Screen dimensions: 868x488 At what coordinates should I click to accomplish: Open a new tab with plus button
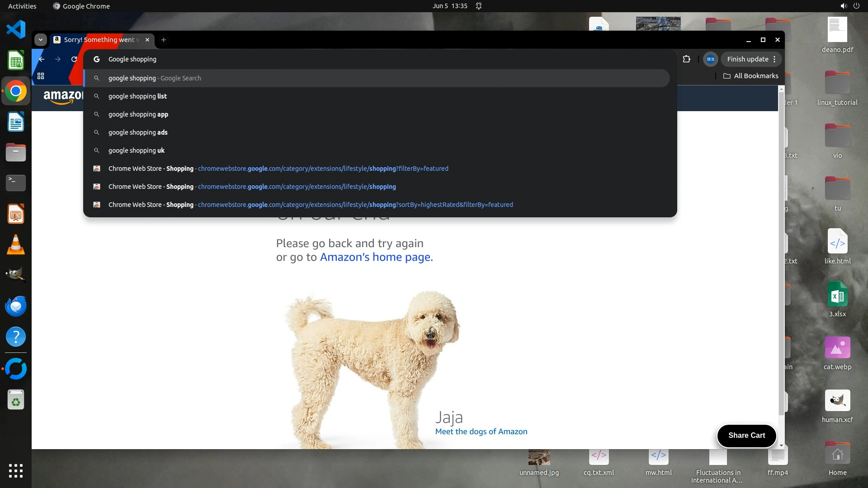[164, 40]
